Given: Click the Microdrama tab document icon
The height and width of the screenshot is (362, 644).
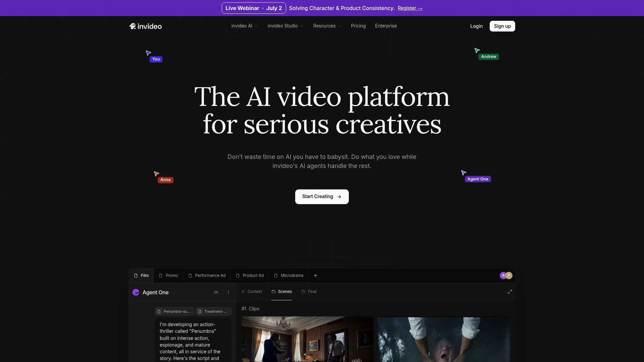Looking at the screenshot, I should coord(276,276).
